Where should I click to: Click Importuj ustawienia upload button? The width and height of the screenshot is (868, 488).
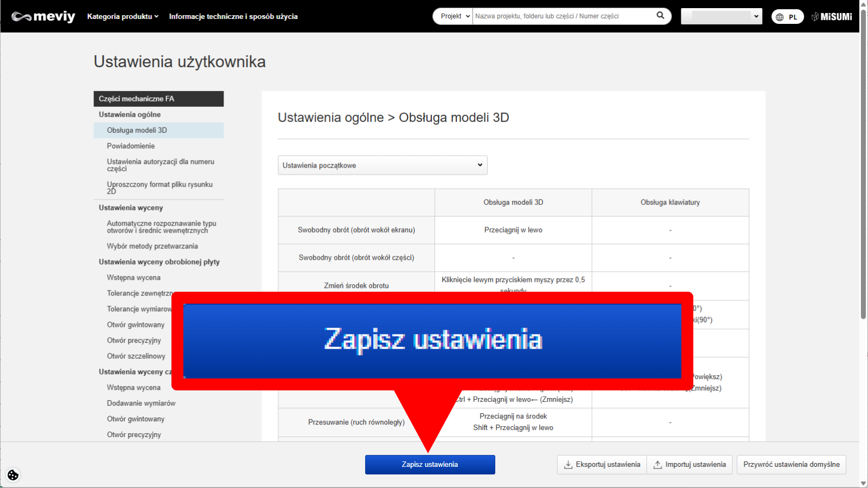click(690, 465)
